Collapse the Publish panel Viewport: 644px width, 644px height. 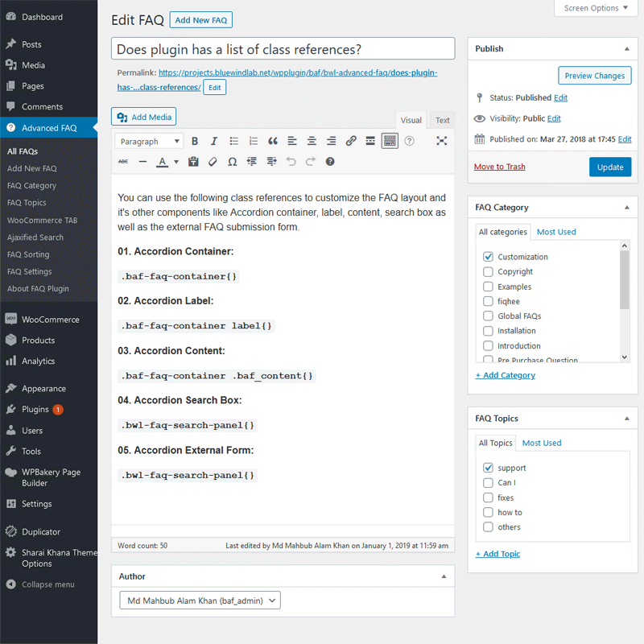tap(626, 48)
